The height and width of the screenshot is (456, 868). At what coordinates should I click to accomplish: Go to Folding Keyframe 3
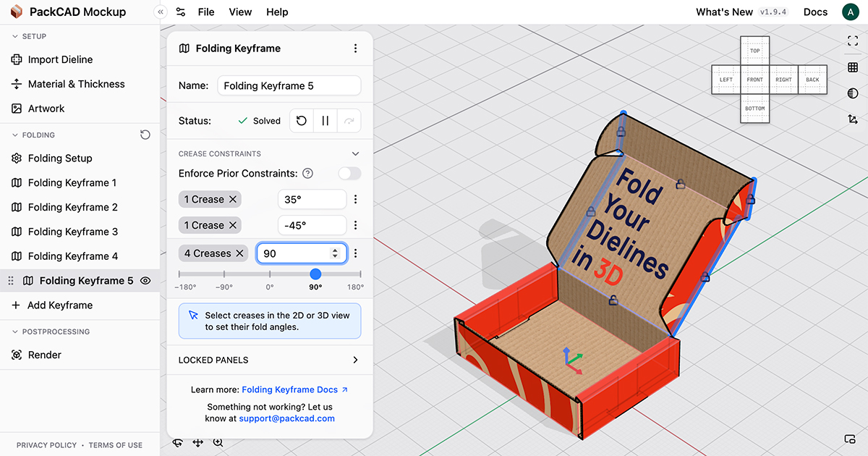[80, 232]
